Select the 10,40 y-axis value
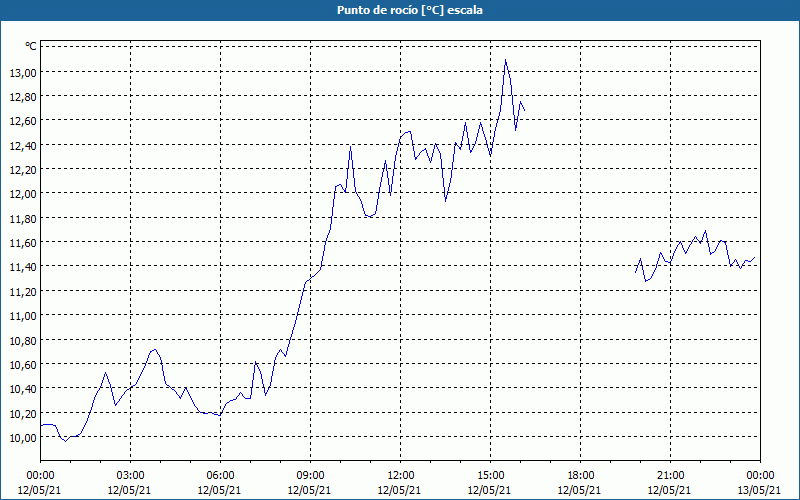800x500 pixels. pos(23,389)
